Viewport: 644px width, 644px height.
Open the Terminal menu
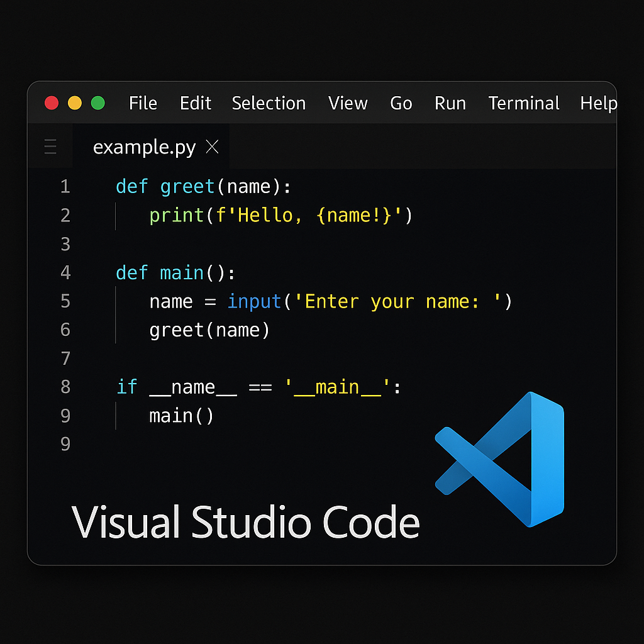524,103
